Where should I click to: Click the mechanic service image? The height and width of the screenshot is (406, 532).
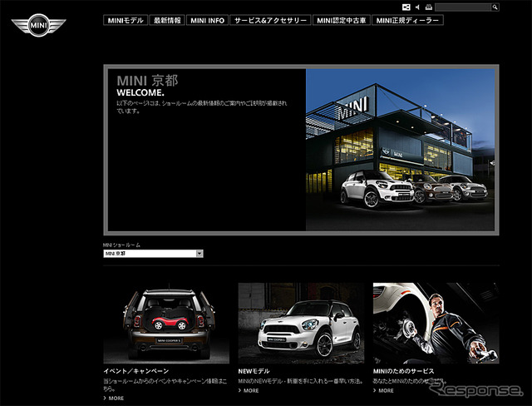click(436, 323)
